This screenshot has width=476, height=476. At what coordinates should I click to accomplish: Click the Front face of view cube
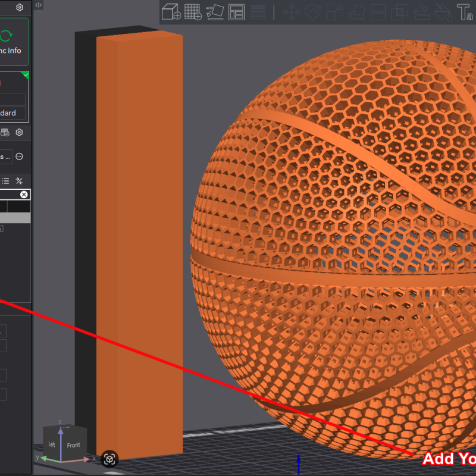pyautogui.click(x=73, y=444)
